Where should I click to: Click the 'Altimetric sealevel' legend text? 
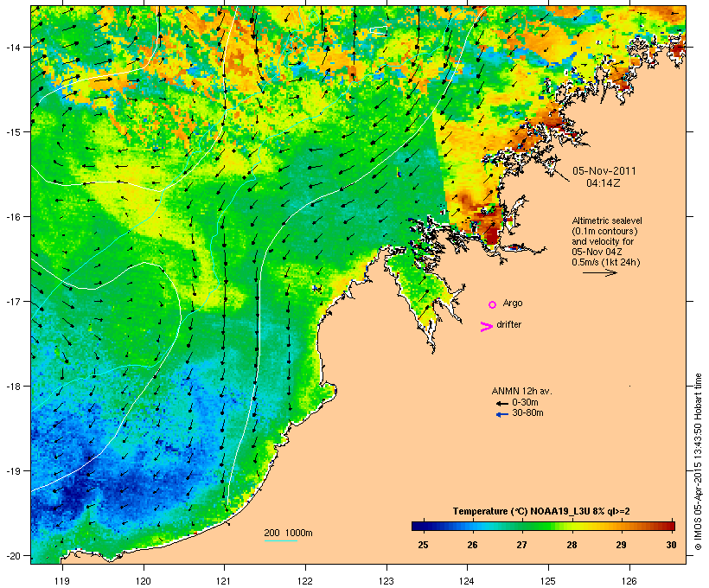point(607,220)
